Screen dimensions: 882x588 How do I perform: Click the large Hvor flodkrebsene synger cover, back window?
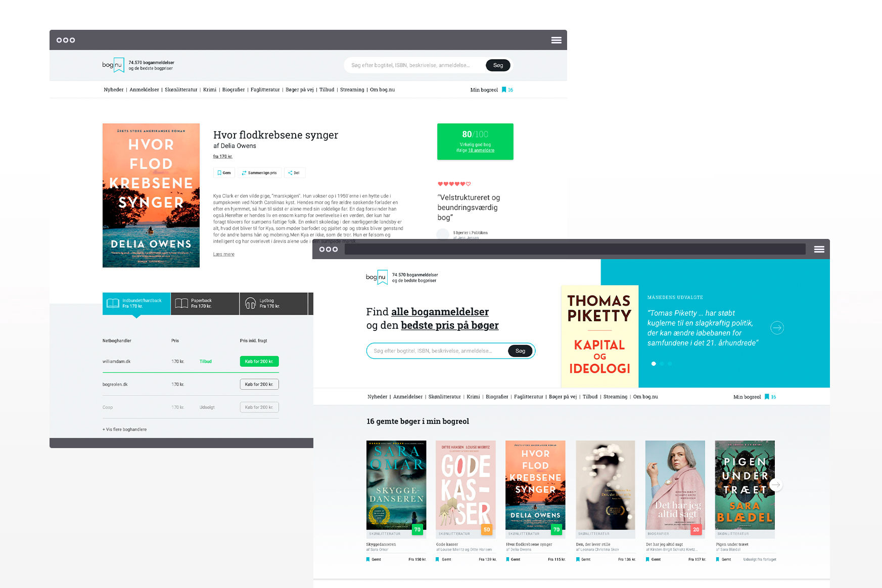151,195
